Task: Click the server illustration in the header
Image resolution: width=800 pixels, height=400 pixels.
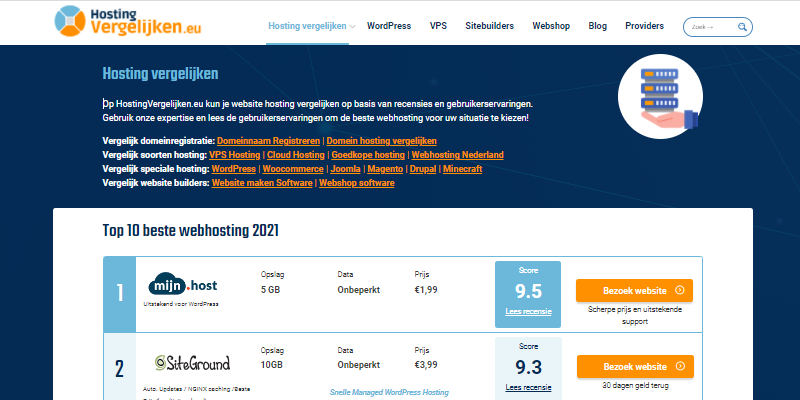Action: pyautogui.click(x=660, y=96)
